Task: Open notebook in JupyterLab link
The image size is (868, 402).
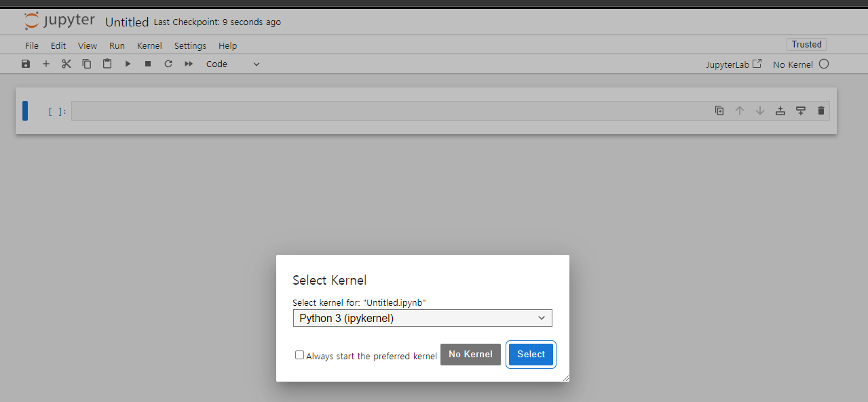Action: click(x=734, y=64)
